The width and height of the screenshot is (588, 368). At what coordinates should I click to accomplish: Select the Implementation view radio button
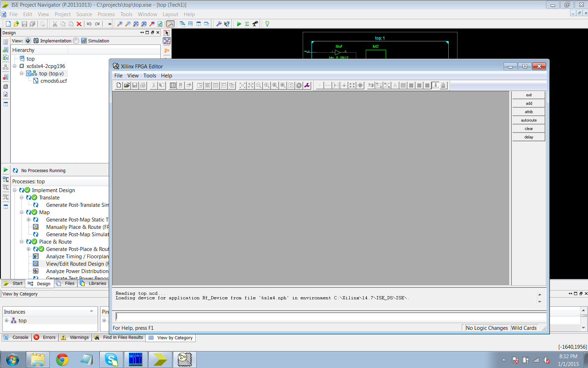[x=28, y=41]
